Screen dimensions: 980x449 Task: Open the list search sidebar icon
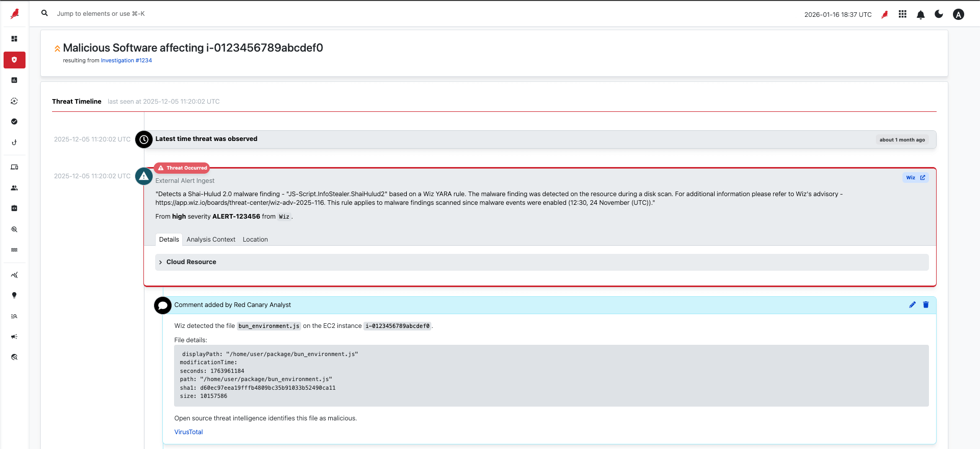tap(14, 316)
